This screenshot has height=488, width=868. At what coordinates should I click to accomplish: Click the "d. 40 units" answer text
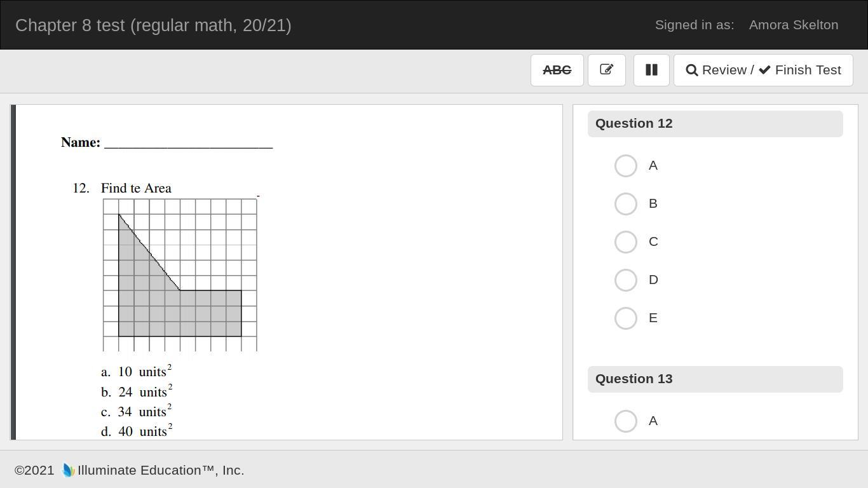136,431
